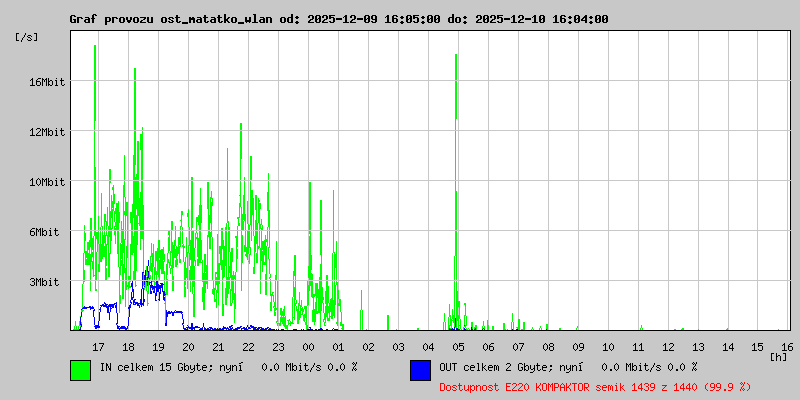Screen dimensions: 800x400
Task: Click the '16Mbit' y-axis label
Action: [x=47, y=82]
